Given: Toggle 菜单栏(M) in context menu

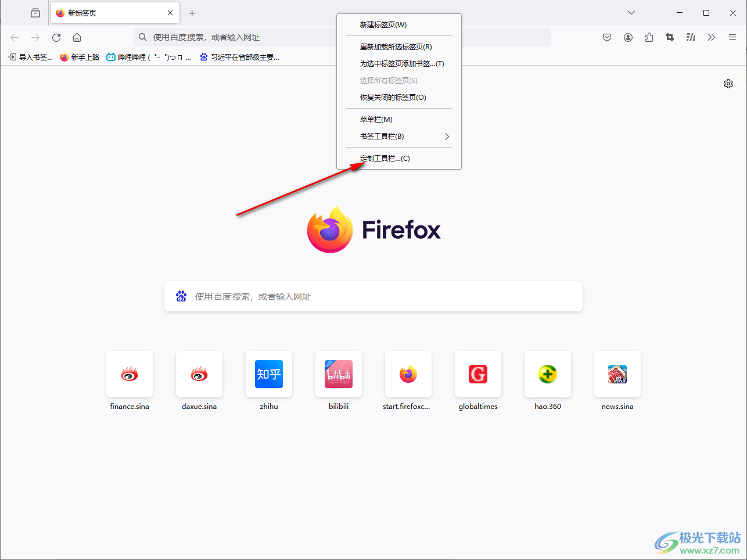Looking at the screenshot, I should click(x=399, y=120).
